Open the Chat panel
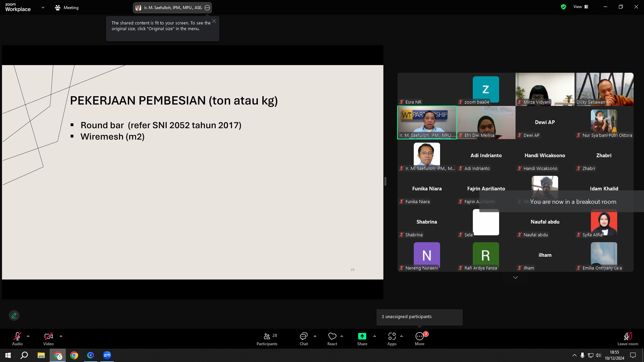 tap(304, 339)
